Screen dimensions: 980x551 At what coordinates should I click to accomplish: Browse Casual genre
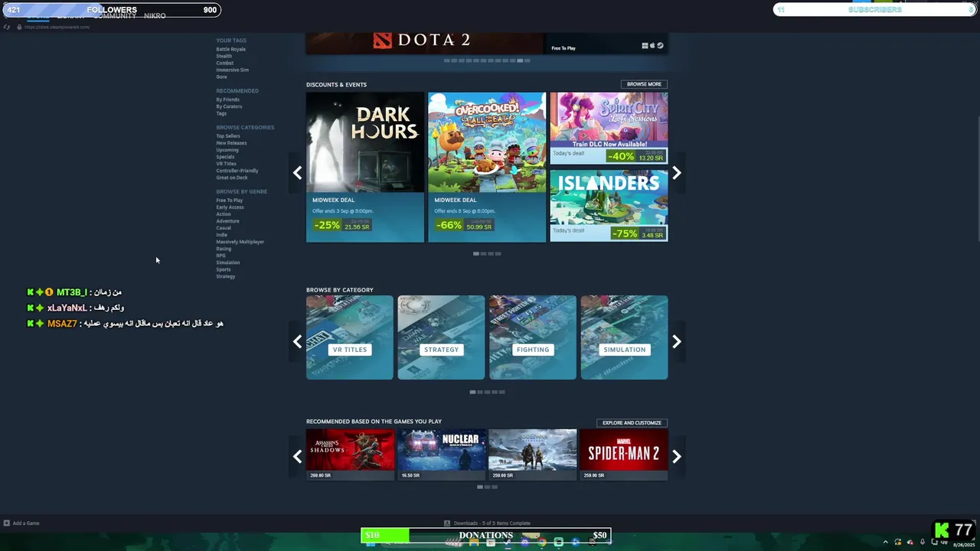pos(223,228)
